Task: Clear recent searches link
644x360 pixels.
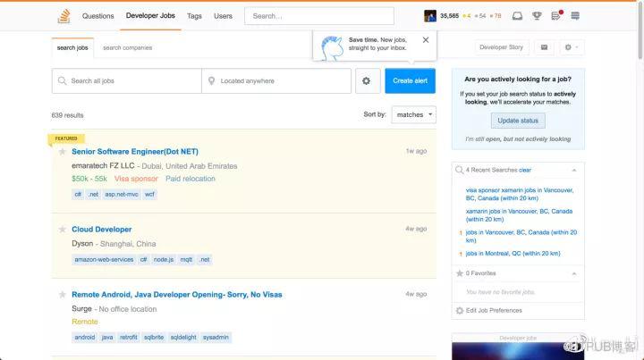Action: pyautogui.click(x=526, y=170)
